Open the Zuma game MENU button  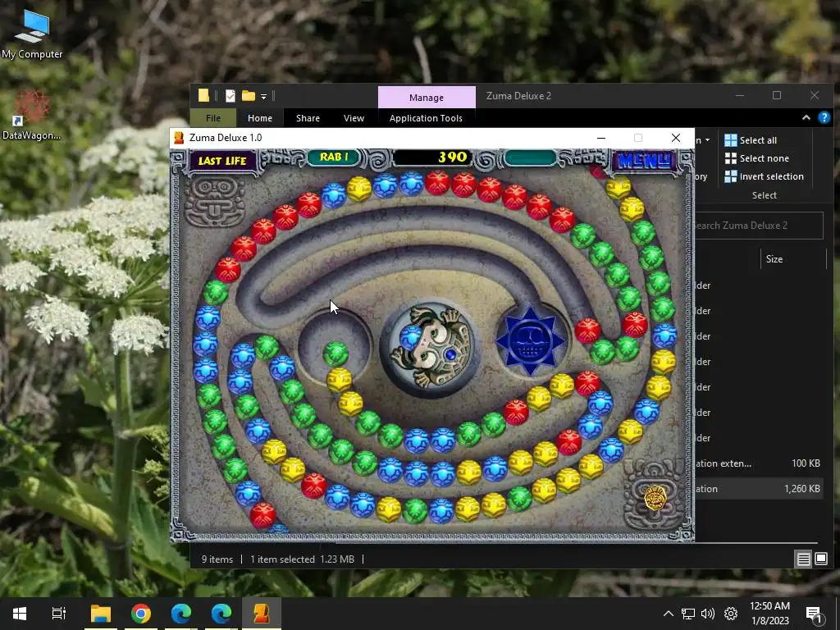click(645, 160)
